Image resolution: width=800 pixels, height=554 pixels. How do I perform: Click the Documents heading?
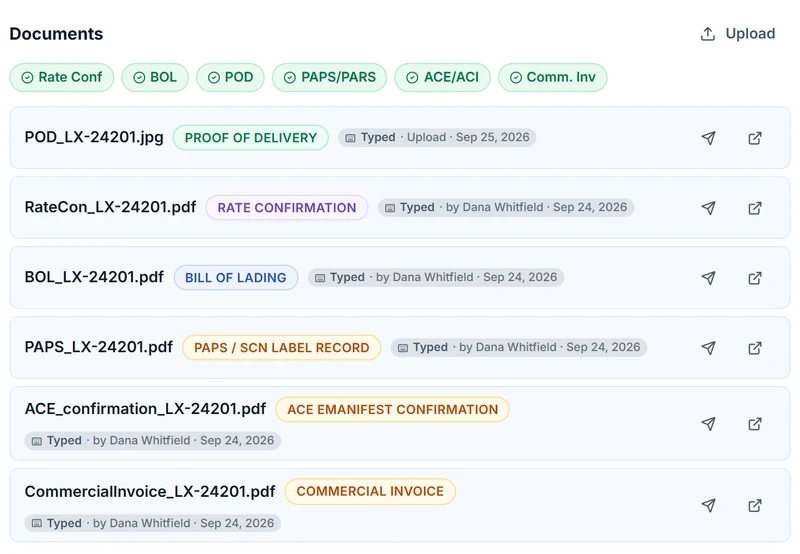tap(56, 34)
